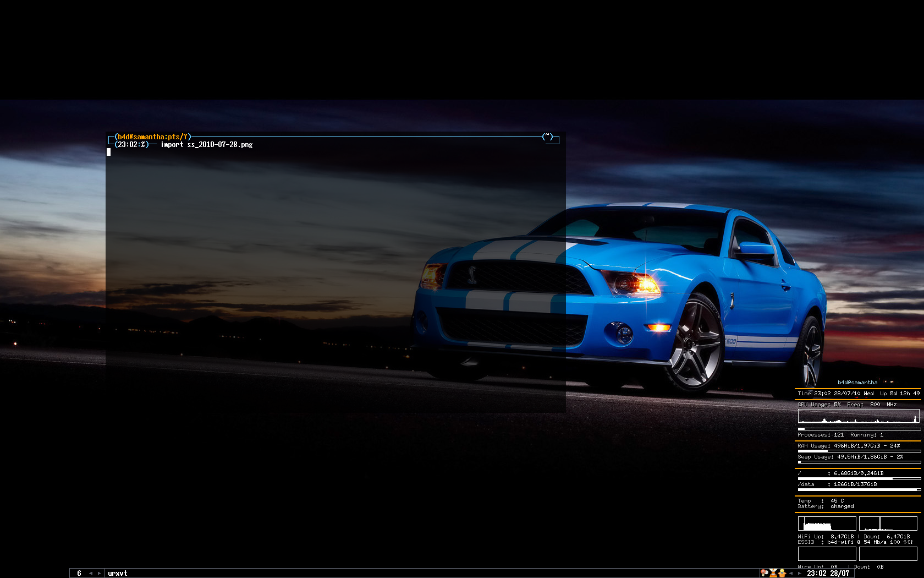Click the WiFi "Down: 6.47GiB" text
The width and height of the screenshot is (924, 578).
click(x=887, y=537)
